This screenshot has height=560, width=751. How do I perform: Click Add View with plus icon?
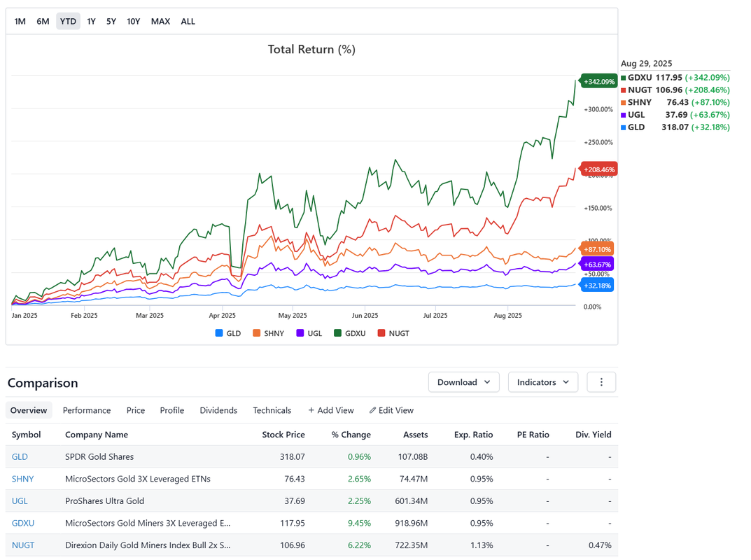[331, 410]
